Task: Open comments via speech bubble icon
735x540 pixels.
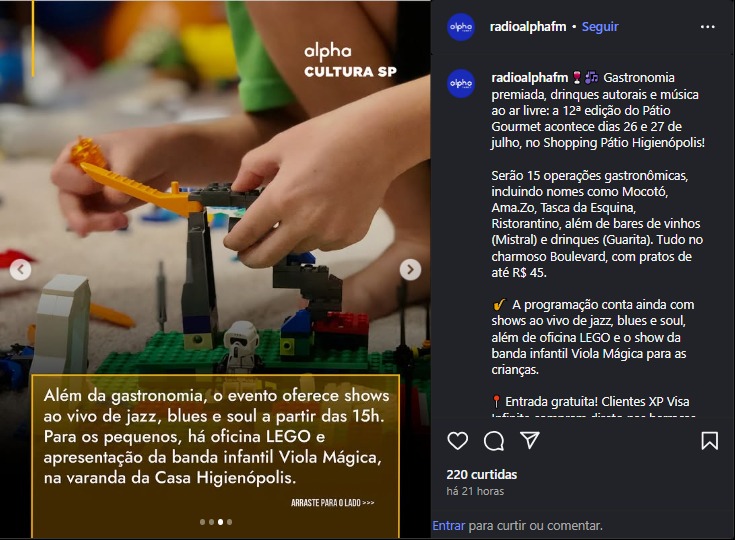Action: point(494,441)
